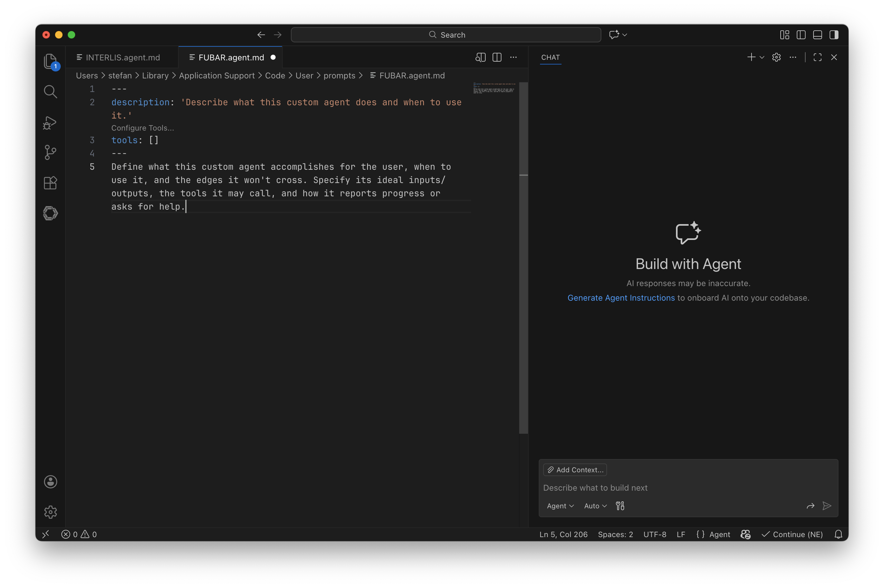Screen dimensions: 884x588
Task: Click the editor minimap
Action: pos(494,88)
